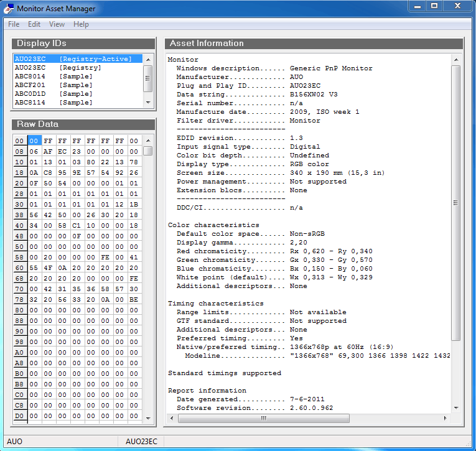This screenshot has width=476, height=451.
Task: Click the manufacture date 2009, ISO week 1
Action: tap(325, 112)
